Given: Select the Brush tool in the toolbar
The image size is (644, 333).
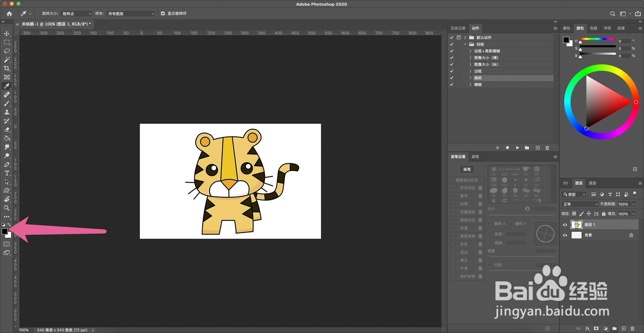Looking at the screenshot, I should click(7, 103).
